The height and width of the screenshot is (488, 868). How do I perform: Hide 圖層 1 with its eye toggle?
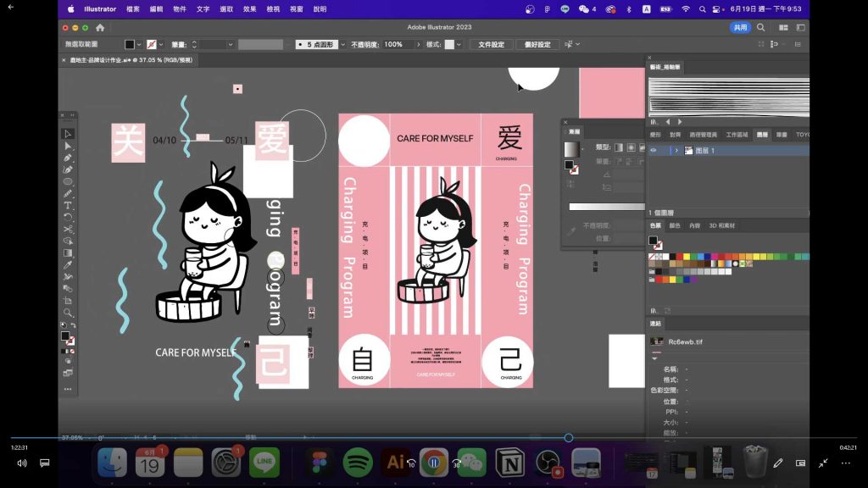pyautogui.click(x=652, y=150)
